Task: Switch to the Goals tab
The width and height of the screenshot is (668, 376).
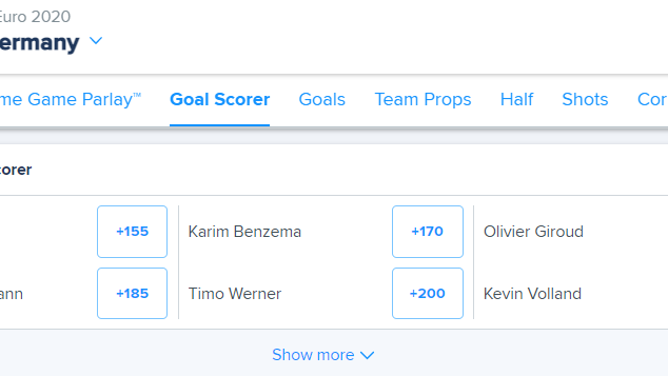Action: click(x=322, y=100)
